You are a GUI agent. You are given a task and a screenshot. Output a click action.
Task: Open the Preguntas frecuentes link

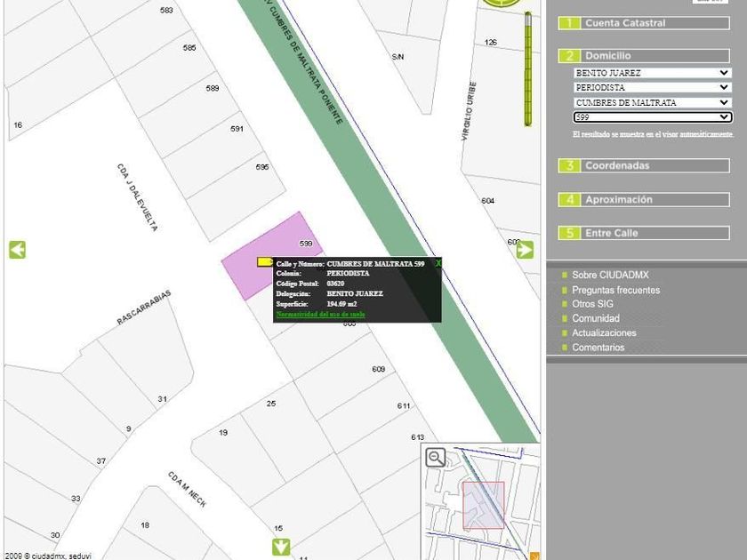(x=615, y=290)
